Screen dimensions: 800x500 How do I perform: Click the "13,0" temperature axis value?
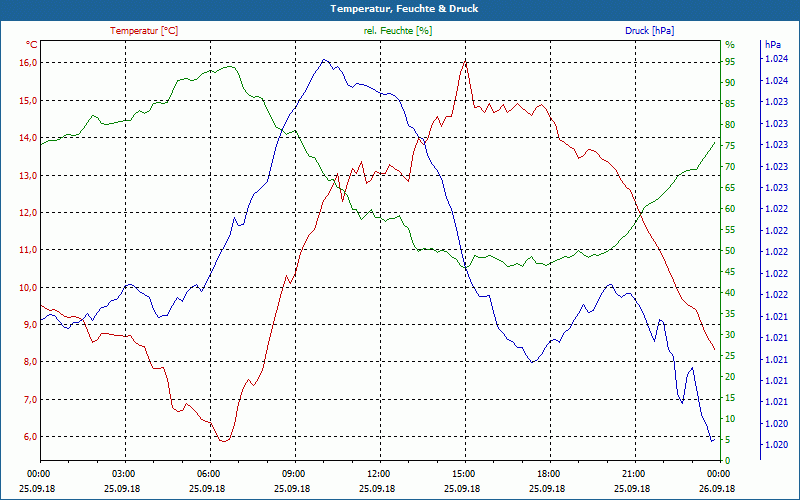tap(28, 176)
